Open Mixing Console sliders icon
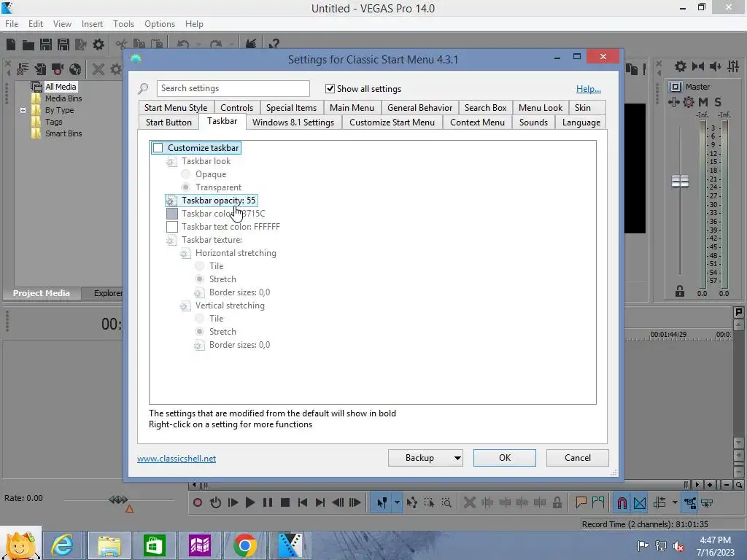The image size is (747, 560). (733, 66)
